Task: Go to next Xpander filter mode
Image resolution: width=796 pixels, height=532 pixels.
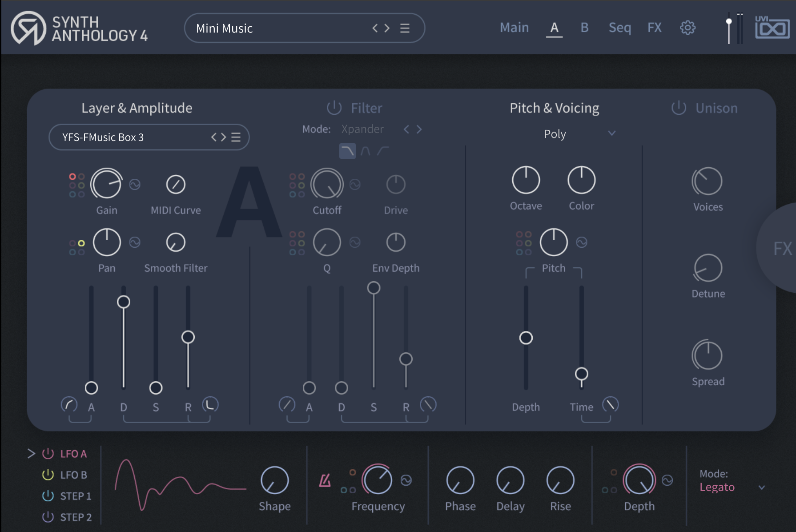Action: (419, 129)
